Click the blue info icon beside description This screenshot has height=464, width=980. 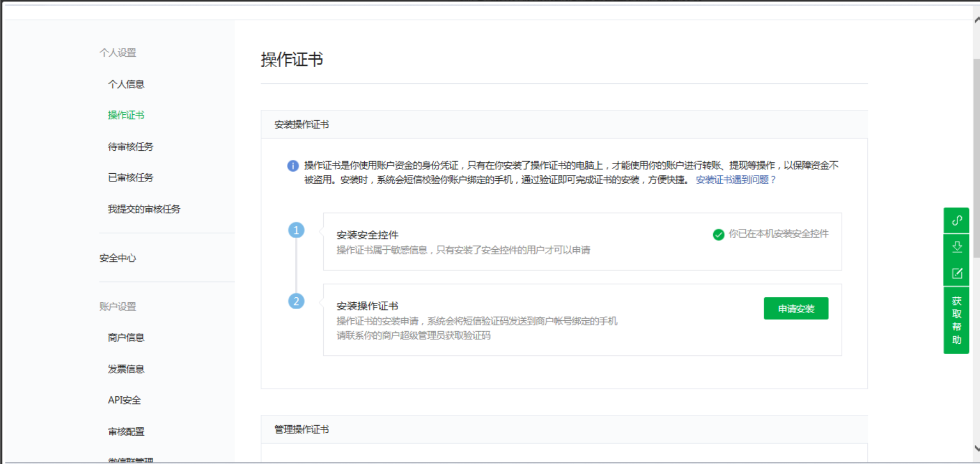293,166
